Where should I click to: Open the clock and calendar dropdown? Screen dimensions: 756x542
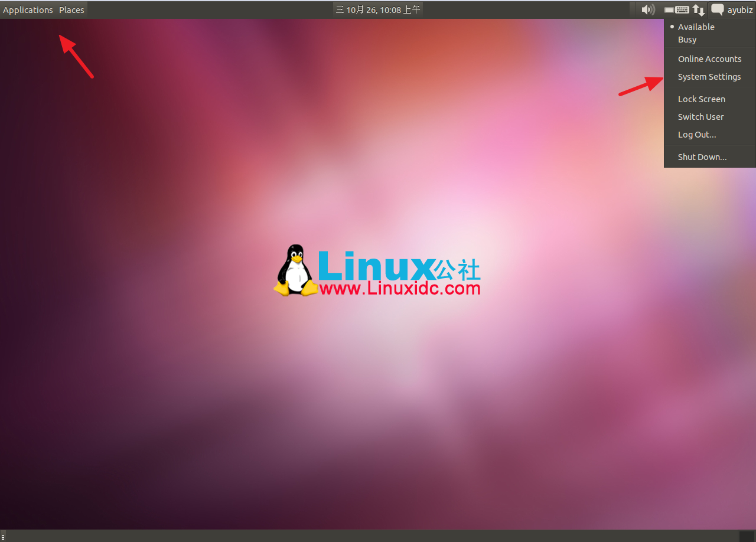(378, 9)
